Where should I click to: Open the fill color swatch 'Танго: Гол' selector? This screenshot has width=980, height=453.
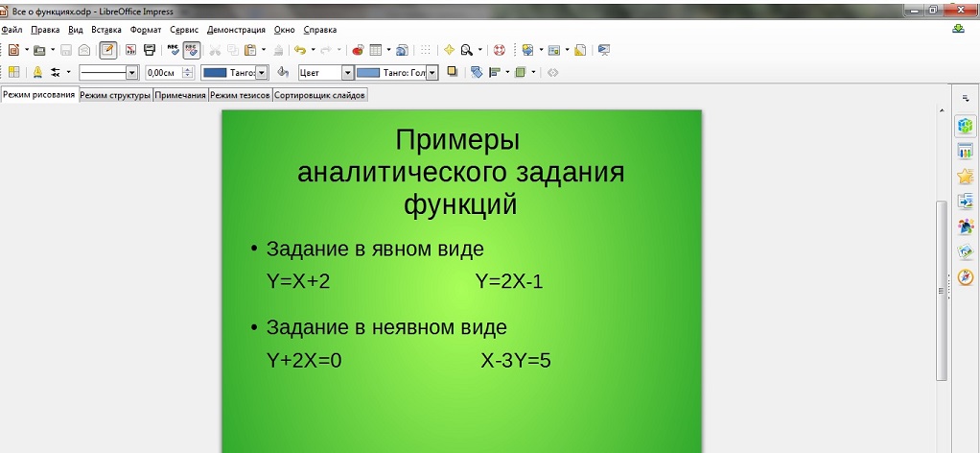click(x=432, y=73)
